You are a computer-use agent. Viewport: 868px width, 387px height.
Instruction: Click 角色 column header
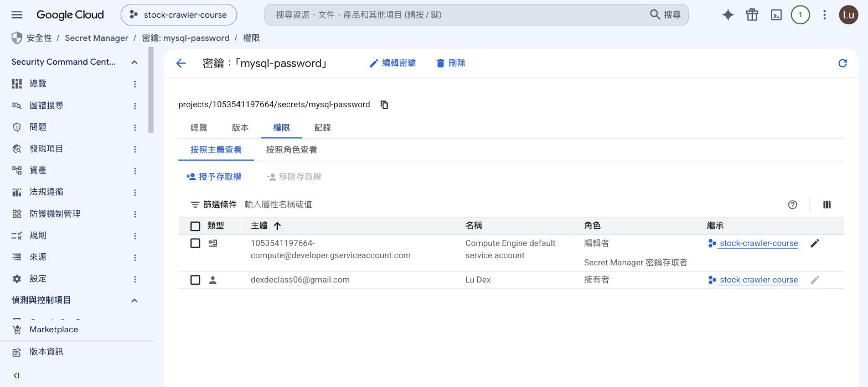592,226
